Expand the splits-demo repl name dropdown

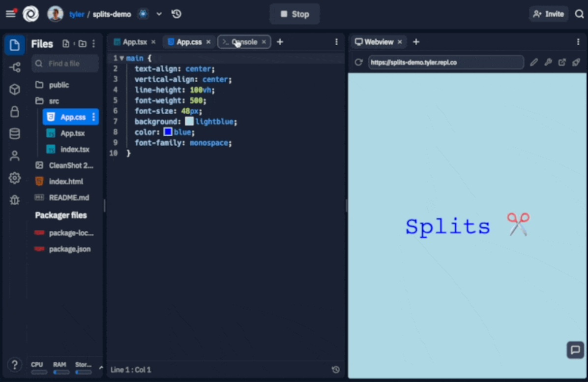(x=159, y=14)
